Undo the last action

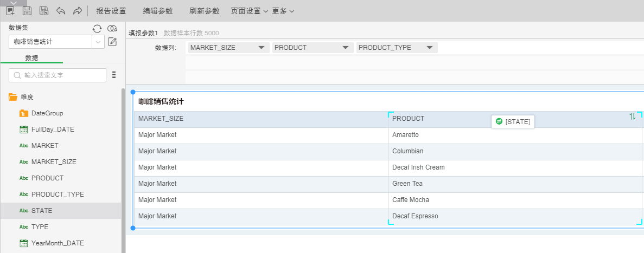(x=61, y=11)
